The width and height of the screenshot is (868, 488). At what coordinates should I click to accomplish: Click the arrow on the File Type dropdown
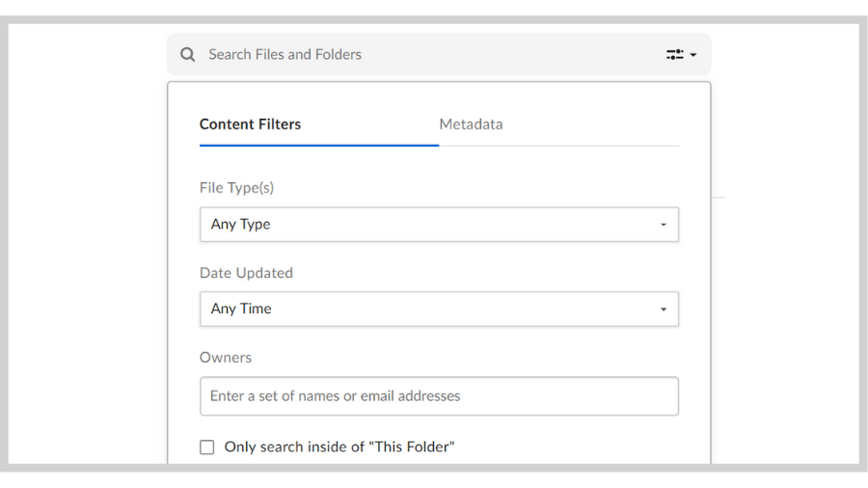coord(664,225)
